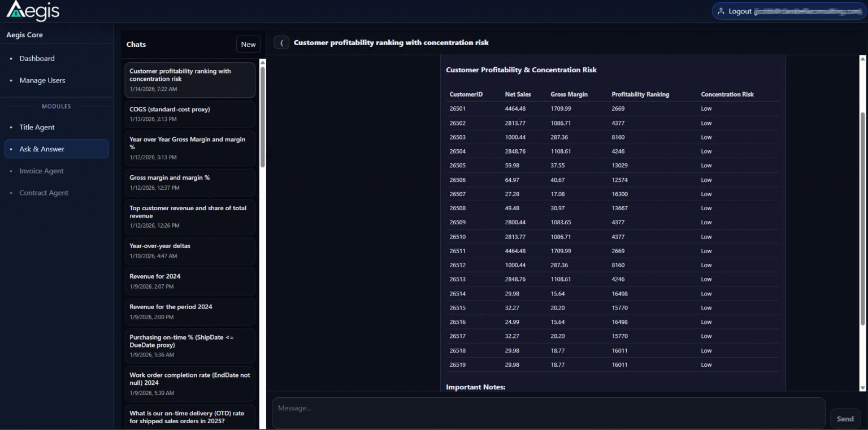Image resolution: width=868 pixels, height=430 pixels.
Task: Select the Ask & Answer module
Action: pyautogui.click(x=42, y=149)
